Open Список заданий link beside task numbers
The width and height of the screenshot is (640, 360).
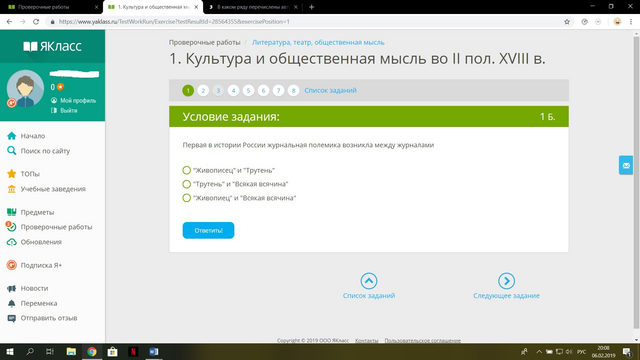point(330,90)
